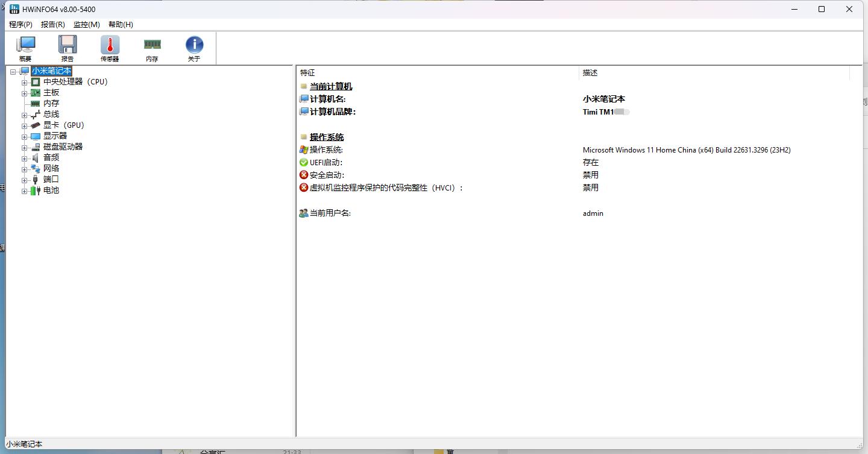Select the 小米笔记本 tree root item
The height and width of the screenshot is (454, 868).
[52, 71]
